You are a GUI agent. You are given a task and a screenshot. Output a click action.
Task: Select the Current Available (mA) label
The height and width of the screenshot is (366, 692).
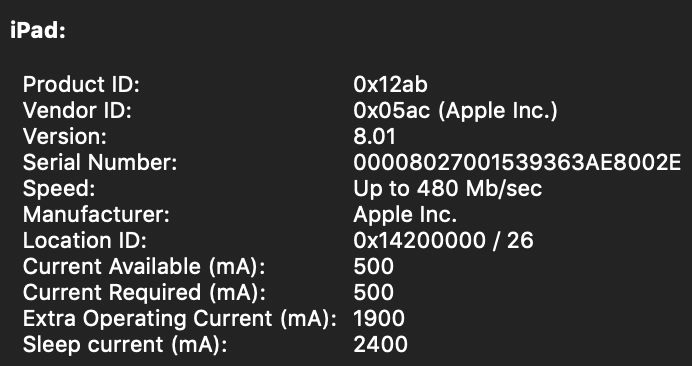click(x=144, y=267)
